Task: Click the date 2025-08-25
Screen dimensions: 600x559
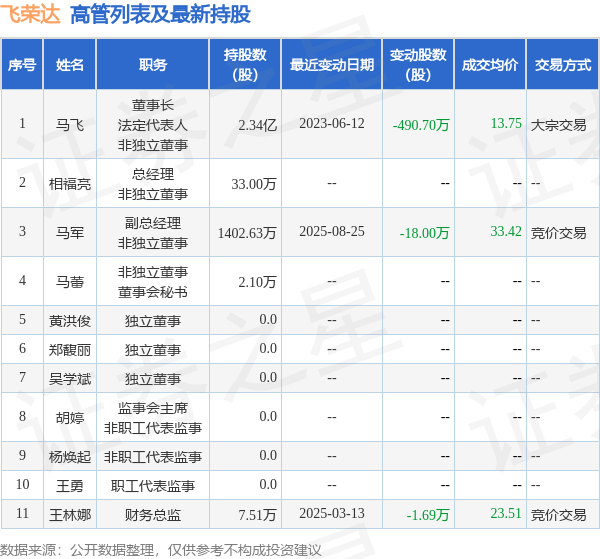Action: (x=332, y=231)
